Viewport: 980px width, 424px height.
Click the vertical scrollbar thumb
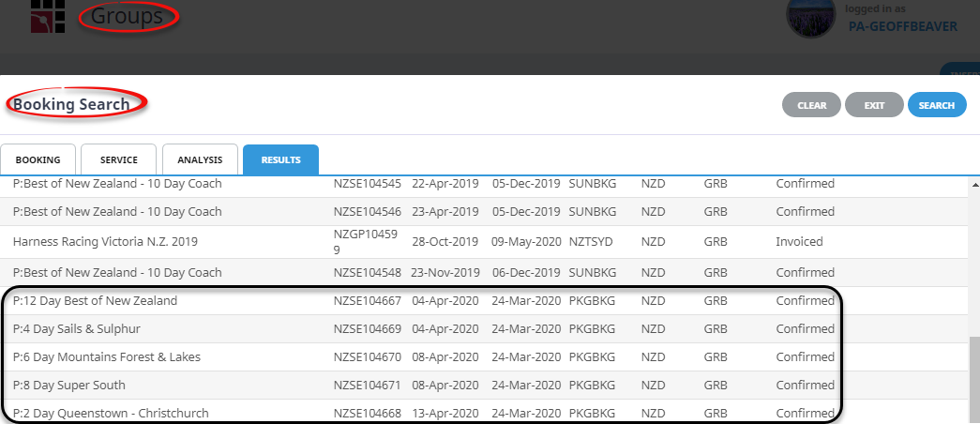(x=975, y=381)
